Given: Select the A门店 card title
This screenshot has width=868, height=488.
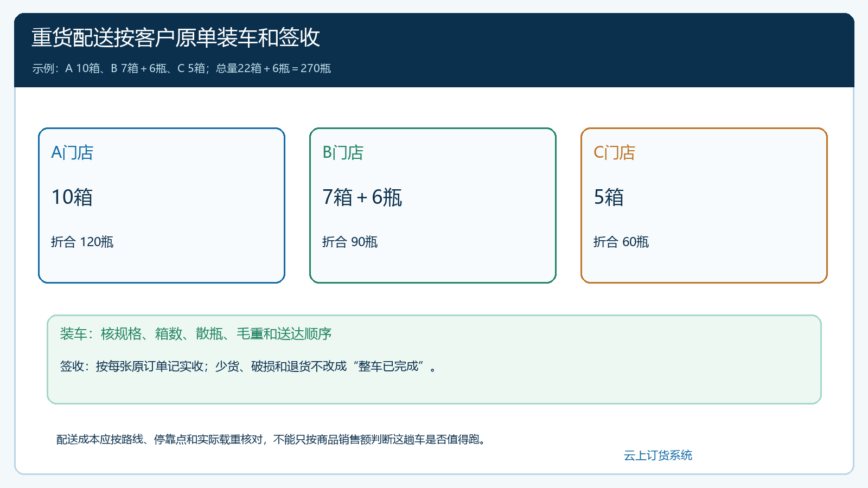Looking at the screenshot, I should tap(72, 153).
